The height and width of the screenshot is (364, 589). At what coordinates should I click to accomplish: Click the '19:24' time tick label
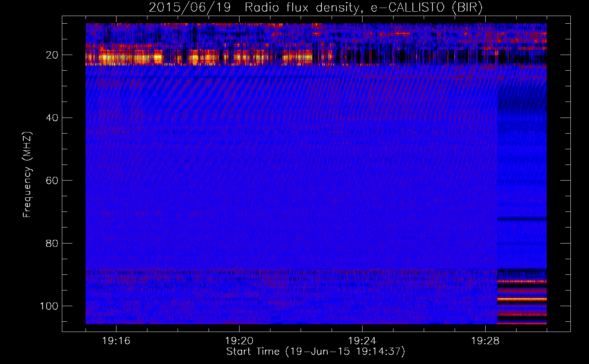[362, 341]
